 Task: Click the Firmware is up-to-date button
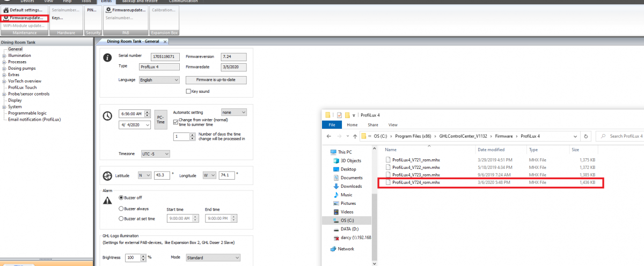[216, 80]
